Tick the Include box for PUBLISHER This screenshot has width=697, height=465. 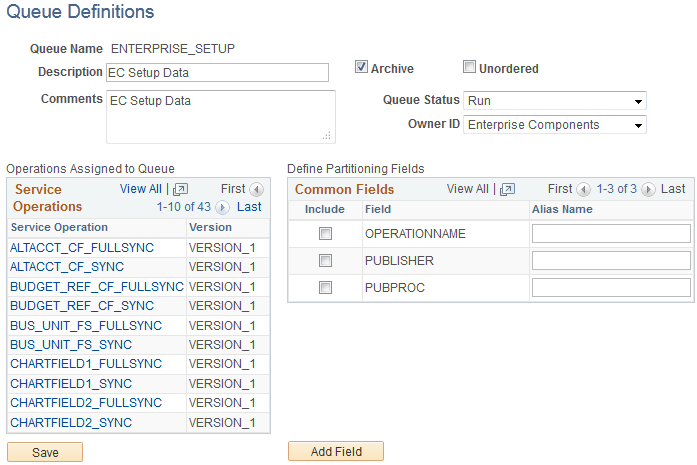[324, 261]
